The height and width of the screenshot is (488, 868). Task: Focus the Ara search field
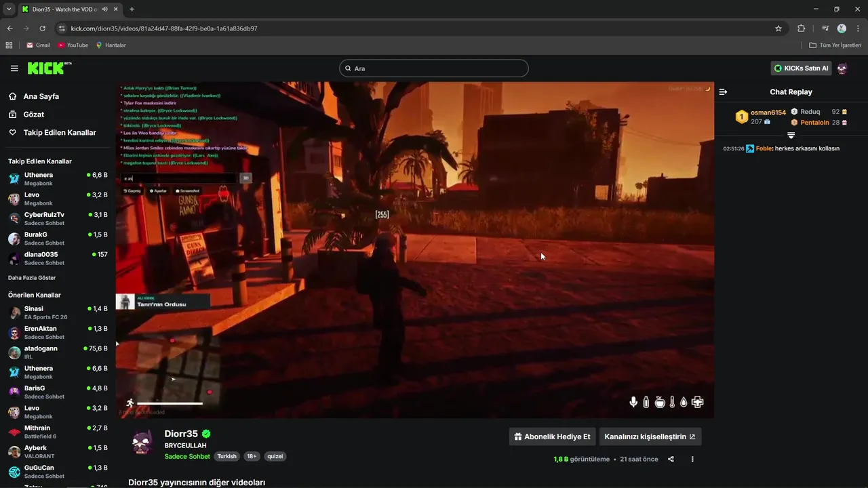434,68
